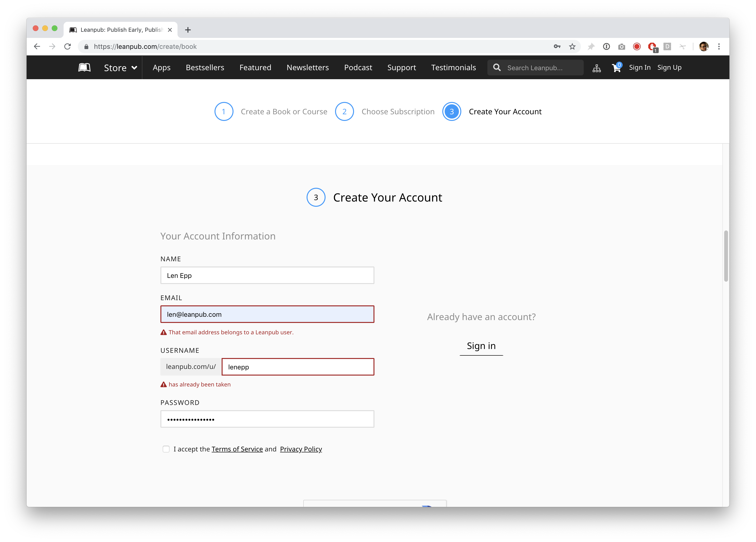Click the Password input field
Viewport: 756px width, 542px height.
[x=267, y=419]
